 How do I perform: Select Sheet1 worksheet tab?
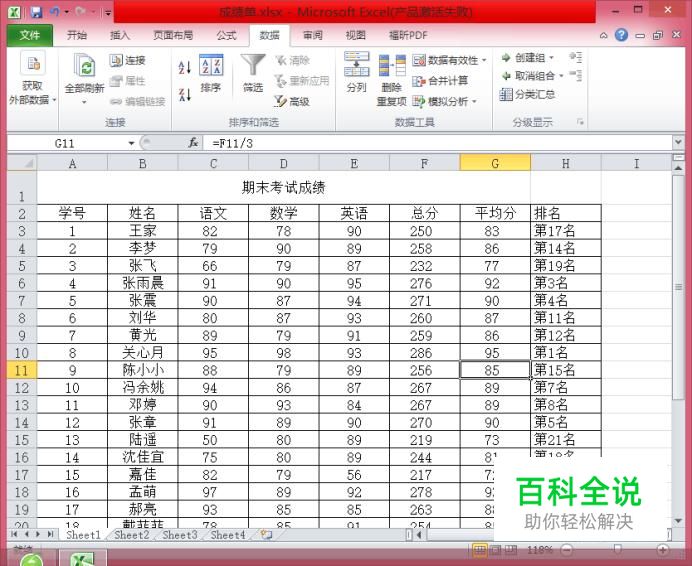pyautogui.click(x=83, y=535)
